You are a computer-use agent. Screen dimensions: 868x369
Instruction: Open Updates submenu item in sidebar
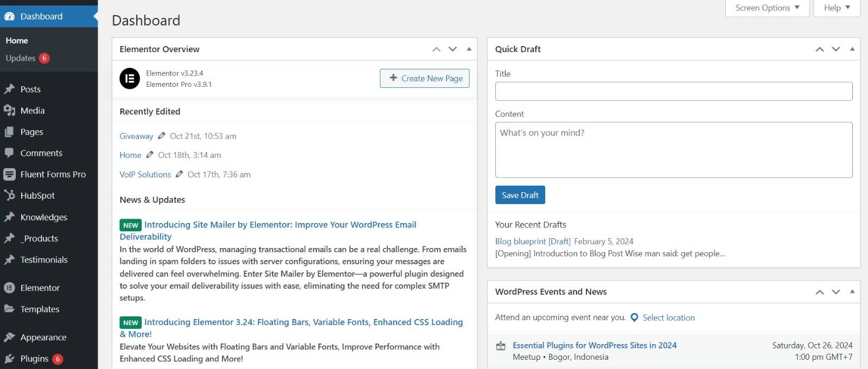pyautogui.click(x=21, y=58)
